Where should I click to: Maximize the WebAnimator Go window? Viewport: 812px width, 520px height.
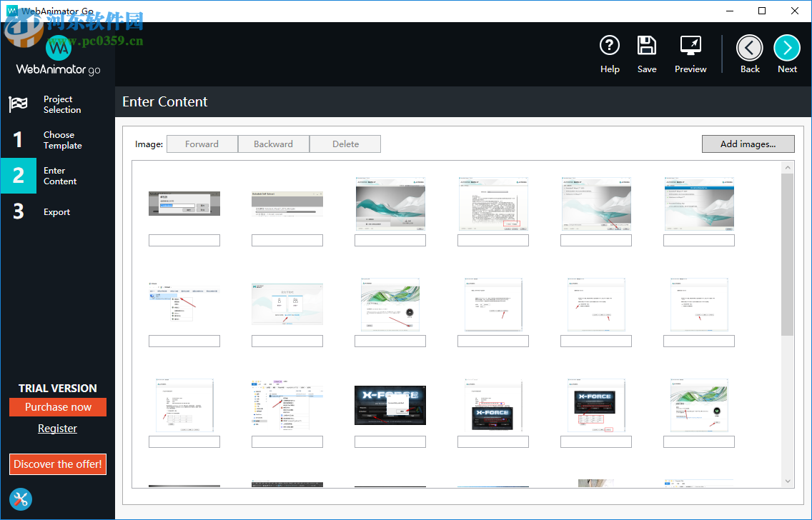(x=762, y=11)
